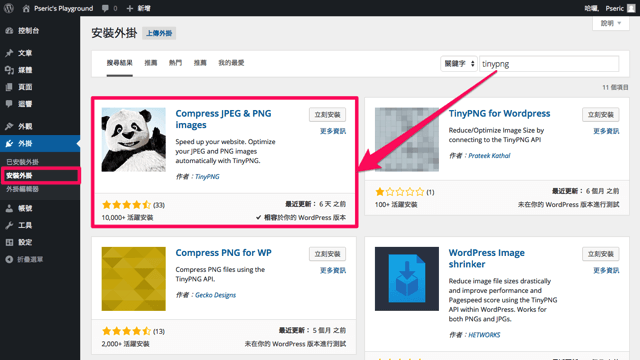
Task: Click the WordPress logo icon
Action: 9,8
